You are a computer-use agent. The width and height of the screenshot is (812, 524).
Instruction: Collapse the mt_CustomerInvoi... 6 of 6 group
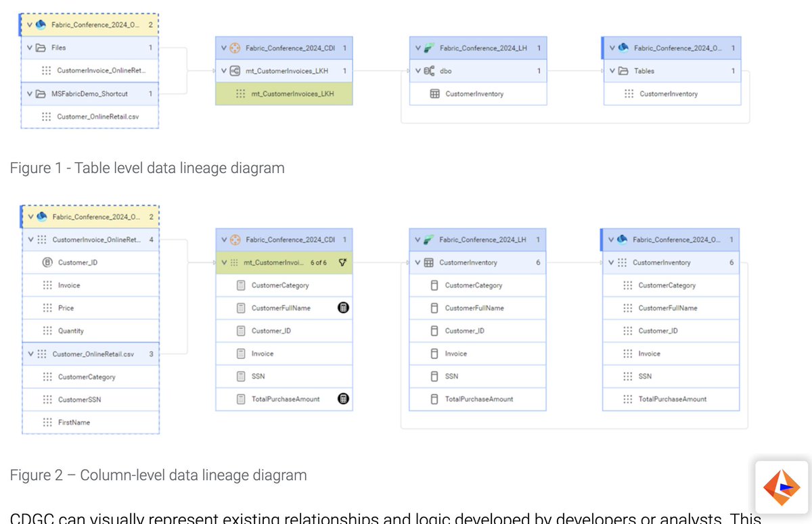pos(224,262)
